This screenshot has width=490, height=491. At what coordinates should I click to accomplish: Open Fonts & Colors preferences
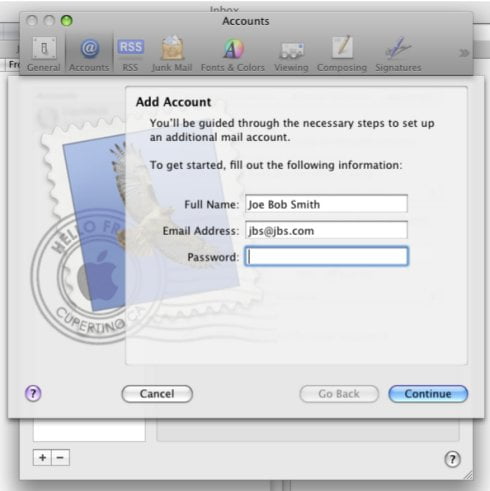click(233, 54)
